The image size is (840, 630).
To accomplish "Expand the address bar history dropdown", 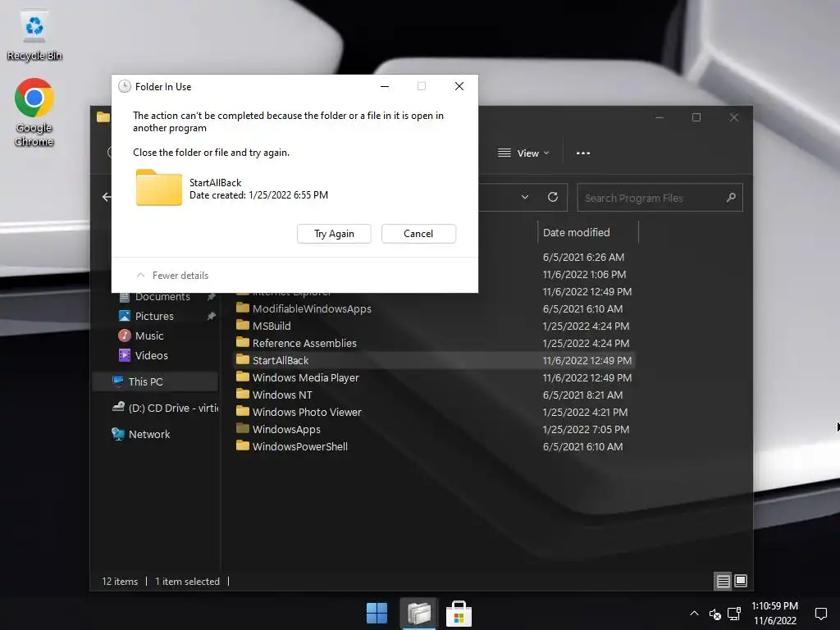I will (525, 197).
